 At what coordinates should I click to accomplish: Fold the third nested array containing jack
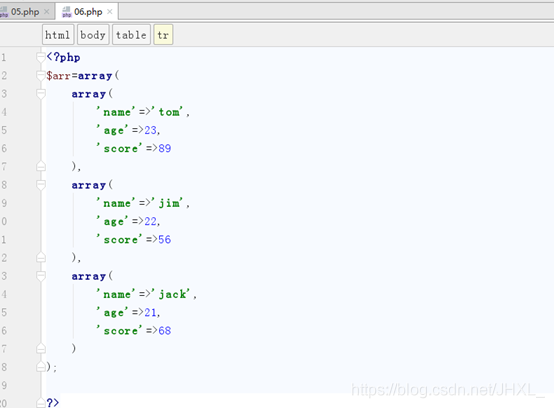click(x=41, y=276)
